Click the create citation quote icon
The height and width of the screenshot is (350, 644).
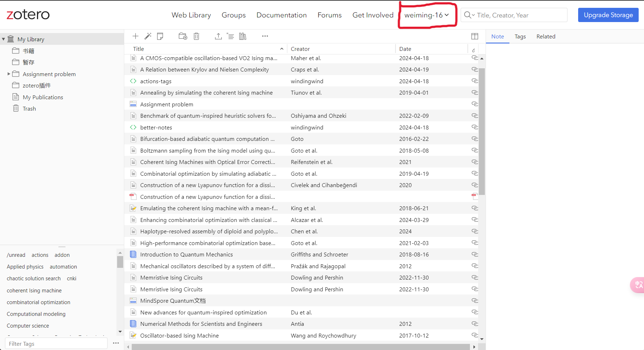(x=230, y=36)
